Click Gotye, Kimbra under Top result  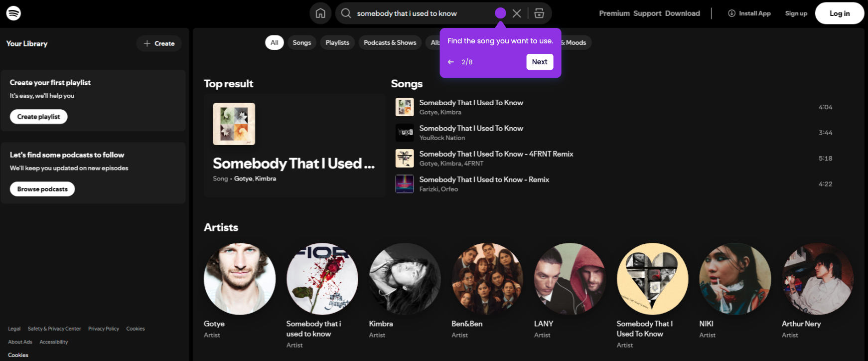click(x=255, y=179)
